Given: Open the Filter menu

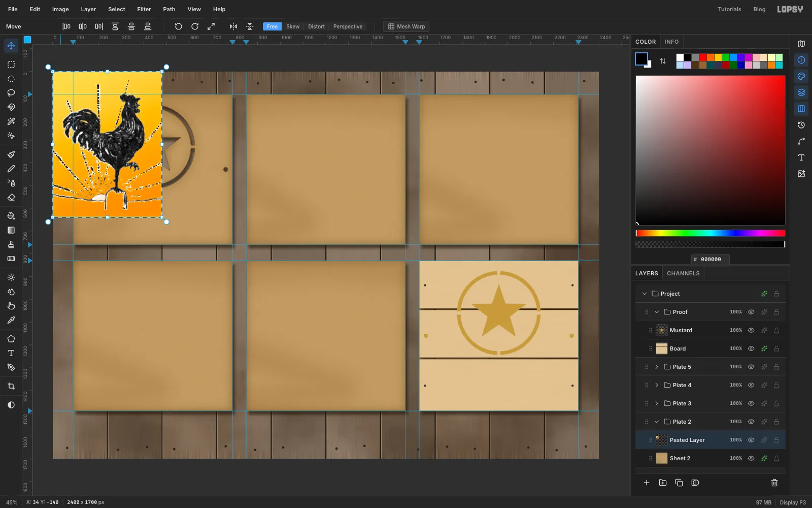Looking at the screenshot, I should click(x=144, y=9).
